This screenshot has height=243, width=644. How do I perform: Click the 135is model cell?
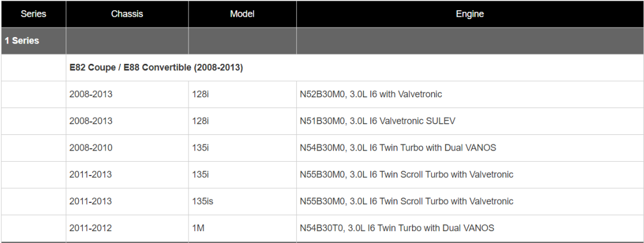click(x=203, y=202)
